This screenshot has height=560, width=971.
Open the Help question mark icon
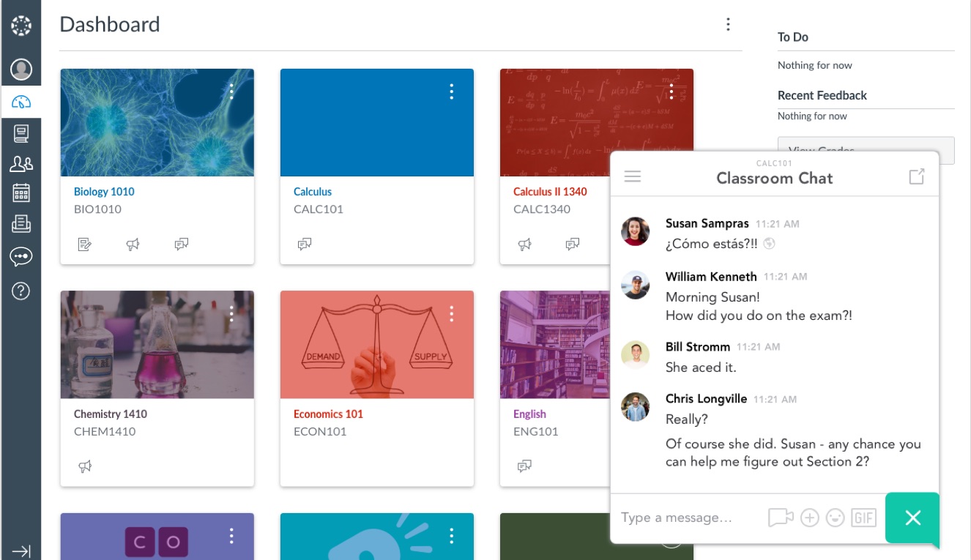tap(21, 291)
